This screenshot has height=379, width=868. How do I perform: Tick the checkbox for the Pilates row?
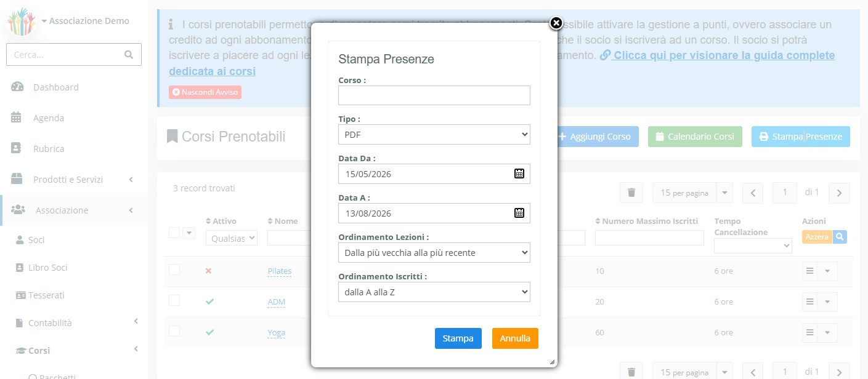(174, 269)
